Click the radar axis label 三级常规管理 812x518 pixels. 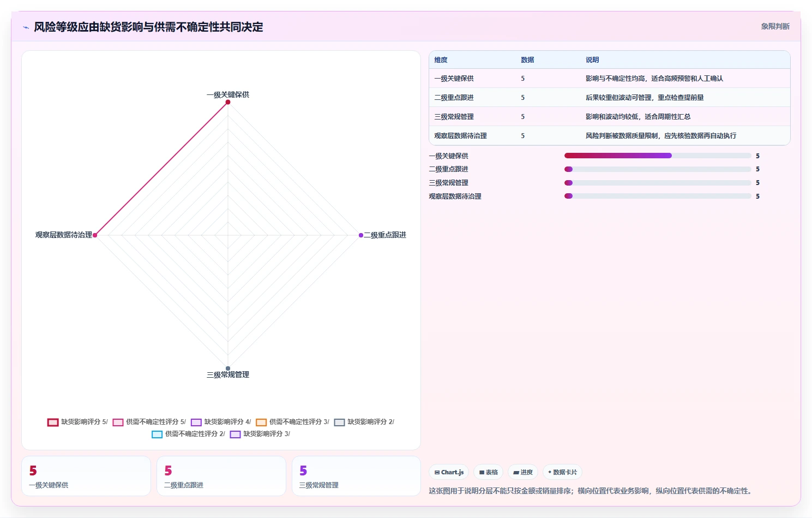pos(228,375)
